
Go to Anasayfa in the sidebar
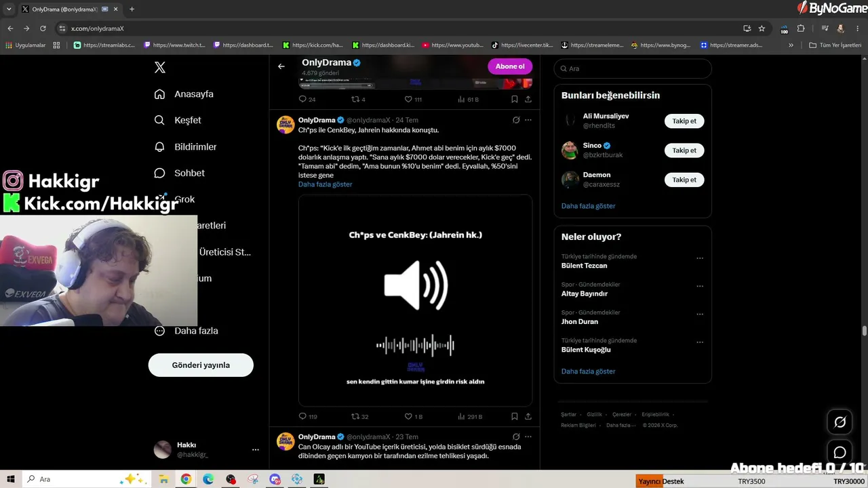(184, 94)
